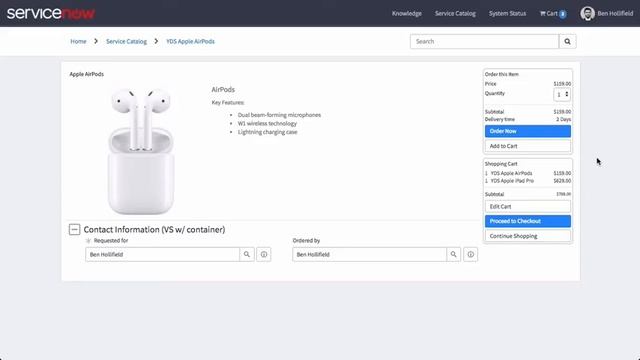640x360 pixels.
Task: Open the Knowledge menu item
Action: point(407,13)
